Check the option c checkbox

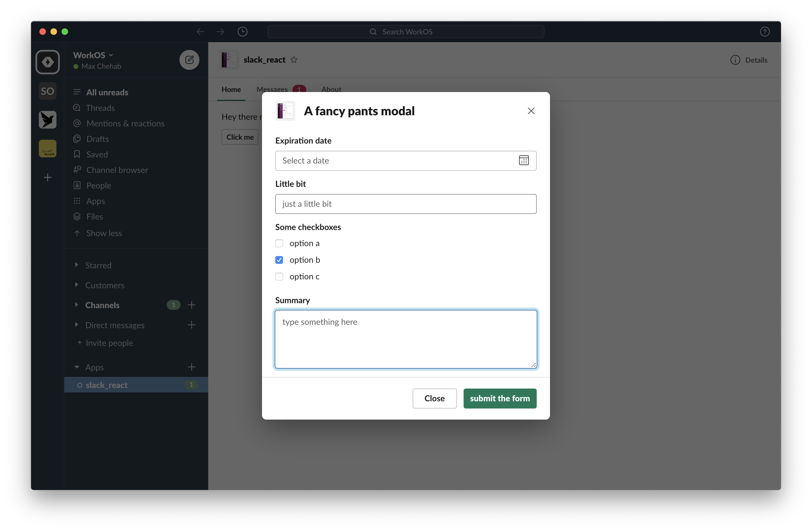tap(279, 277)
